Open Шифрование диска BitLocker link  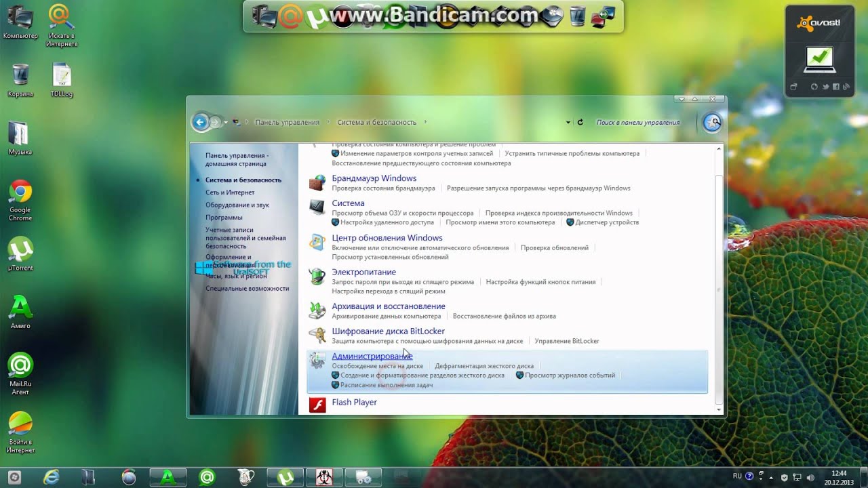point(389,331)
